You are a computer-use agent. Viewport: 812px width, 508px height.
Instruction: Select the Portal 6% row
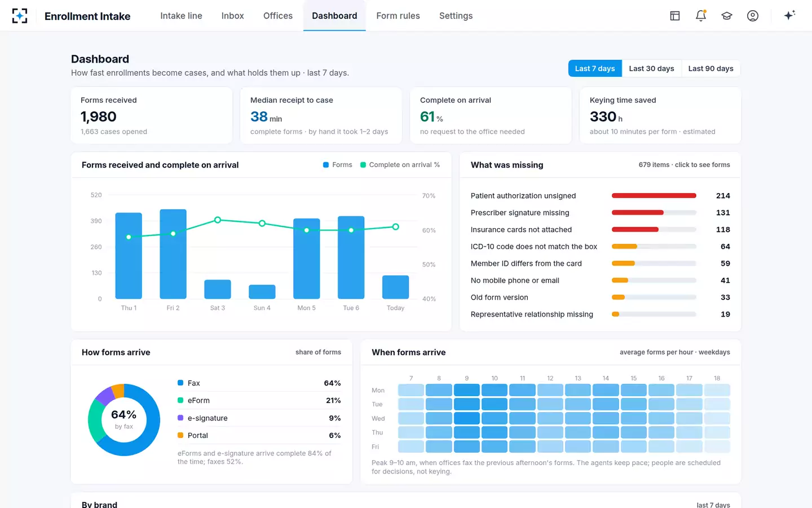[259, 436]
